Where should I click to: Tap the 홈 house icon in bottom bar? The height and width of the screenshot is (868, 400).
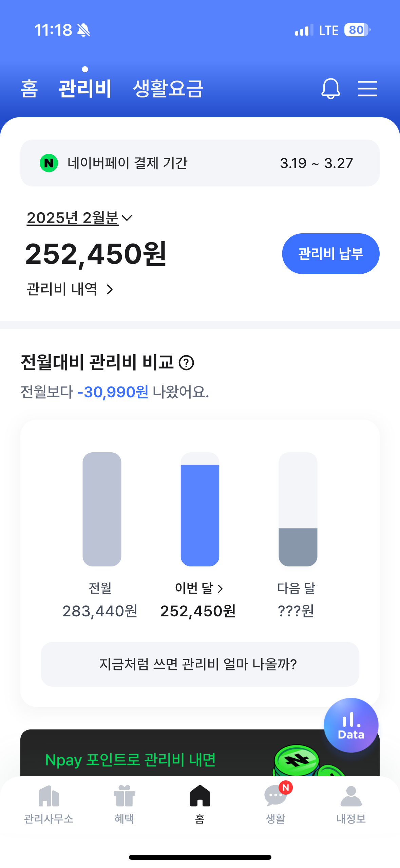200,796
